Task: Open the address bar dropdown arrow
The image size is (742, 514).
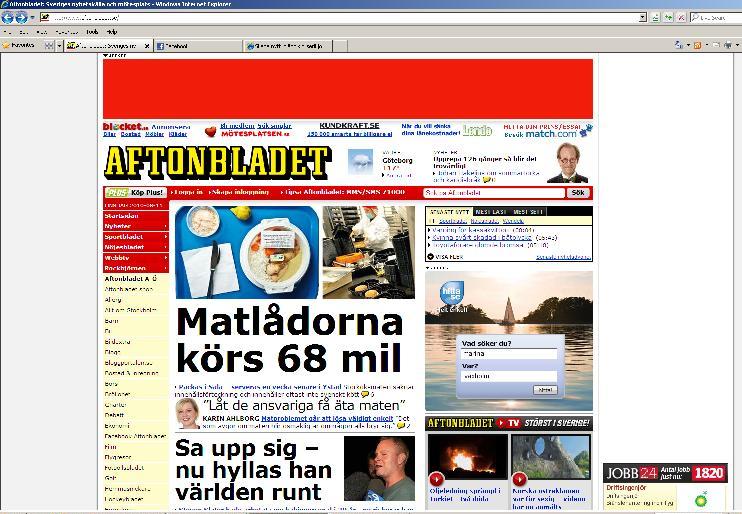Action: click(x=642, y=18)
